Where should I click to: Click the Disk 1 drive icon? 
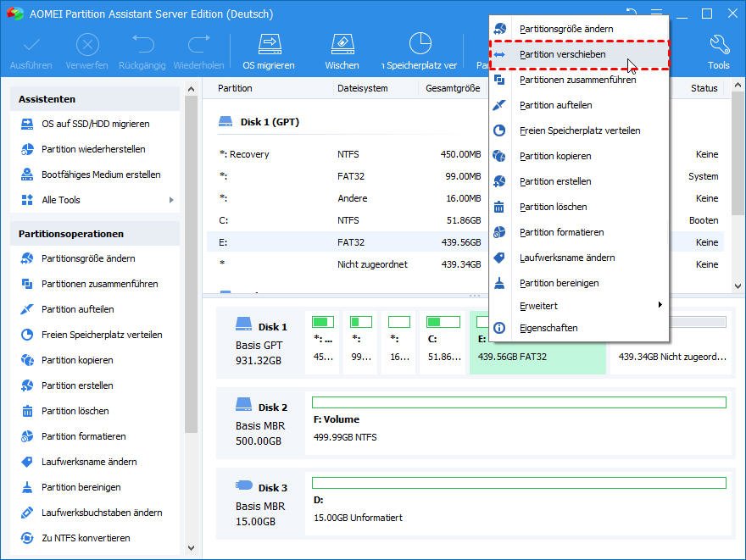click(x=243, y=324)
